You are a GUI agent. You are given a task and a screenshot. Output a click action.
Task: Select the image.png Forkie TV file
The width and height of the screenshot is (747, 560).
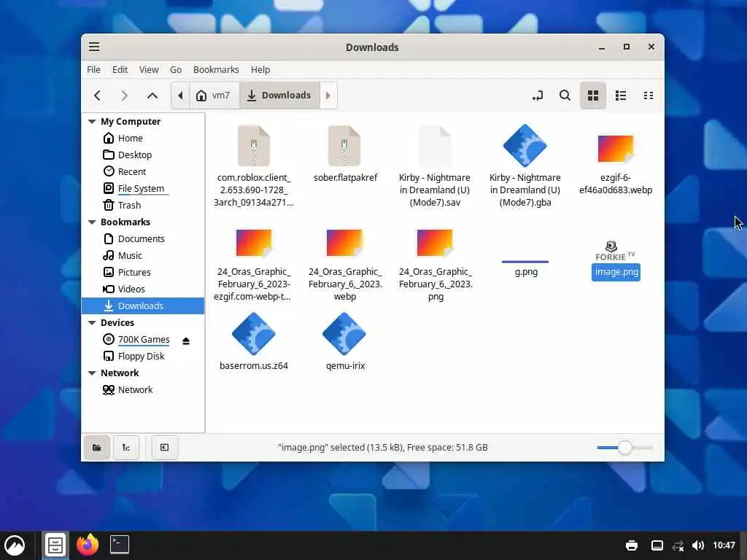616,260
